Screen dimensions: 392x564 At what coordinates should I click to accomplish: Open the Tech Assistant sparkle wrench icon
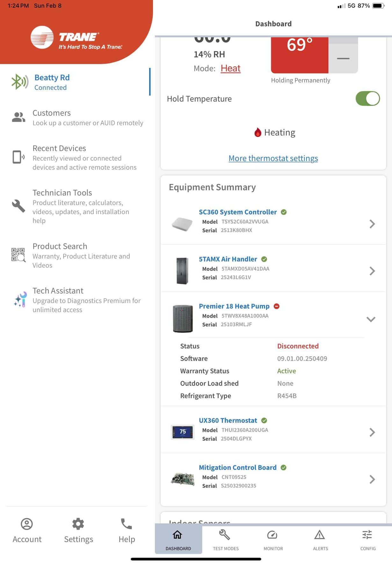pyautogui.click(x=20, y=300)
